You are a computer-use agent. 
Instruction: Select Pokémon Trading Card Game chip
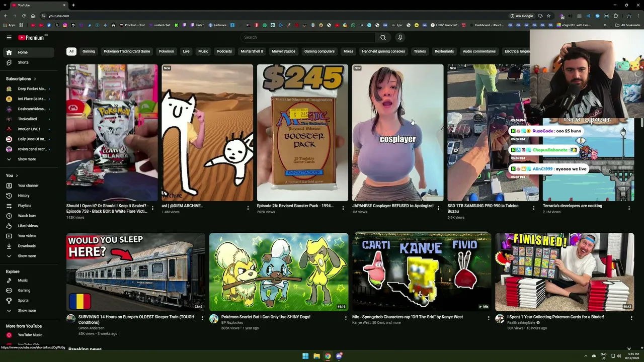[127, 51]
